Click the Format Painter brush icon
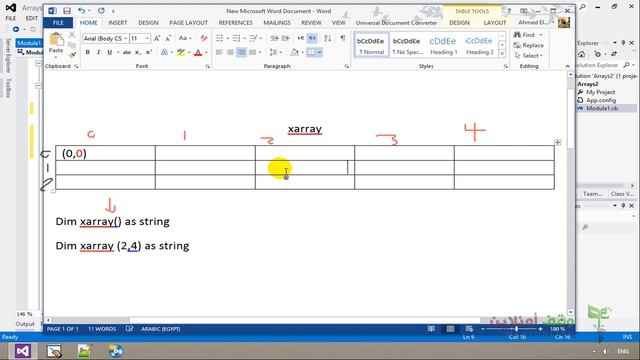640x360 pixels. pyautogui.click(x=72, y=54)
